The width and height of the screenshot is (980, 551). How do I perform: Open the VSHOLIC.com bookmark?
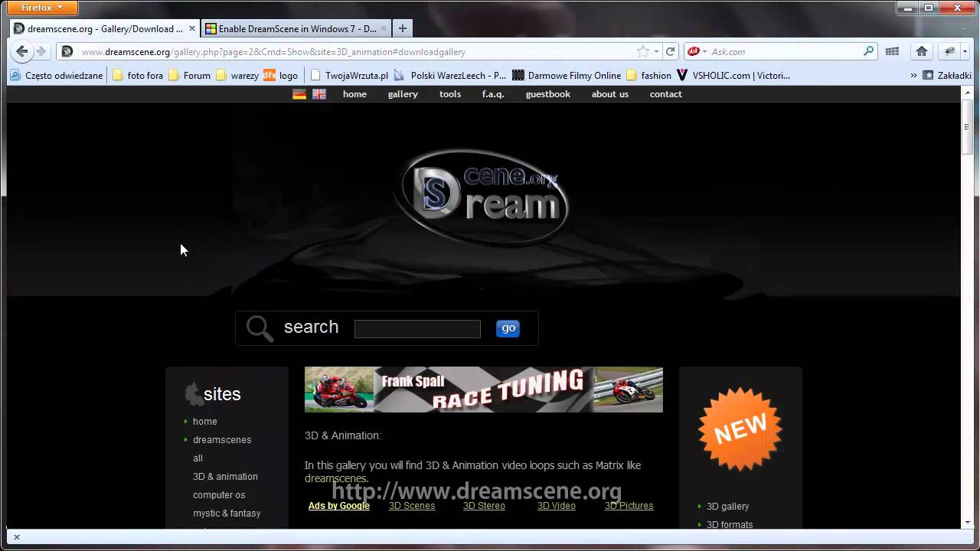click(733, 75)
